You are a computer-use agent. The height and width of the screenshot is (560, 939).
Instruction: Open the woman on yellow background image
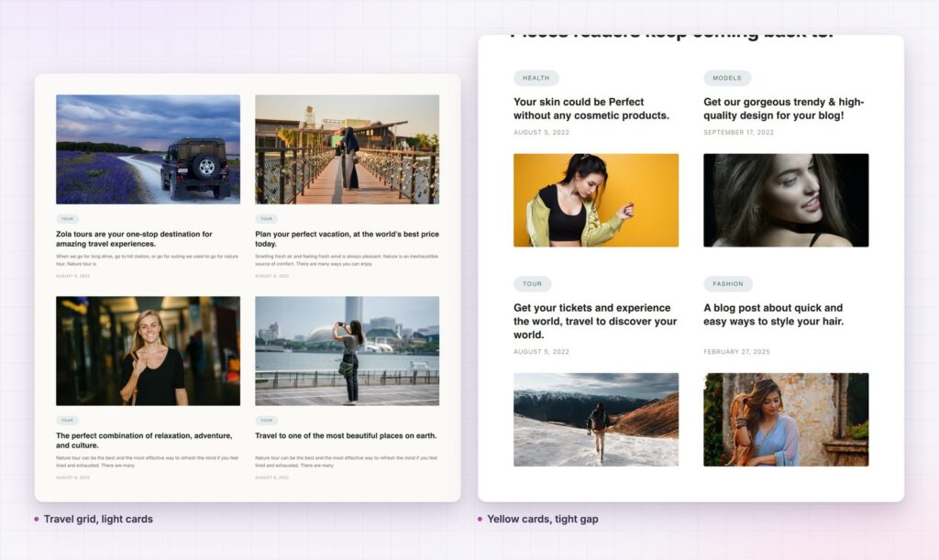click(x=596, y=201)
